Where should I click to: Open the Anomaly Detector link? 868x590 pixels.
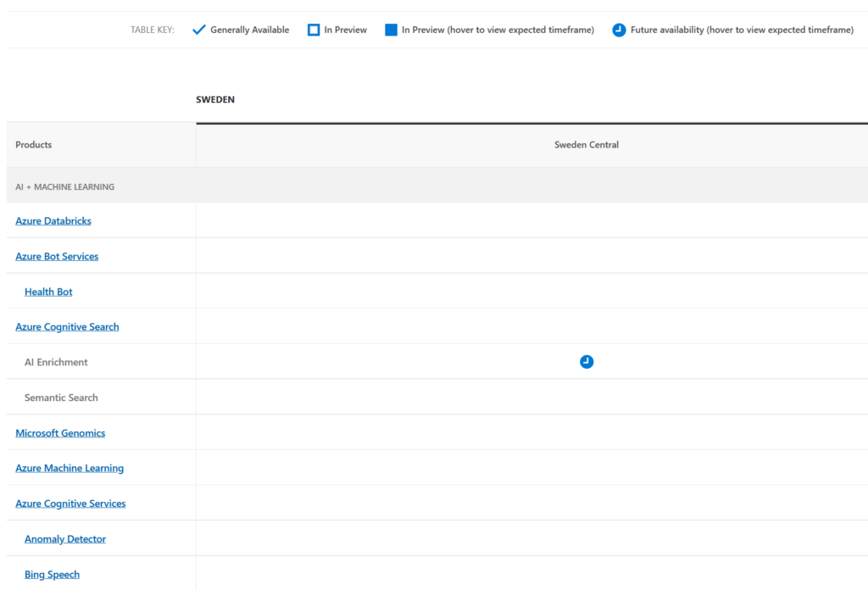[64, 539]
